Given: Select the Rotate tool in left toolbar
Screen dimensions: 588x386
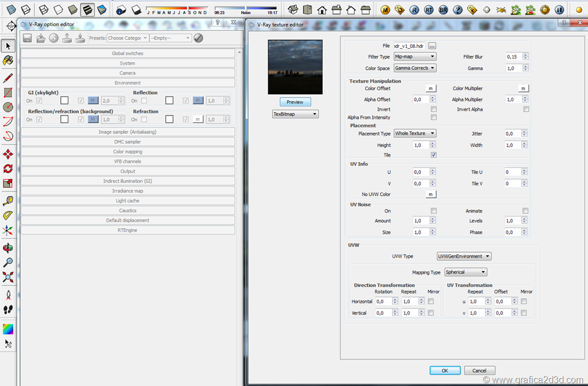Looking at the screenshot, I should click(8, 168).
